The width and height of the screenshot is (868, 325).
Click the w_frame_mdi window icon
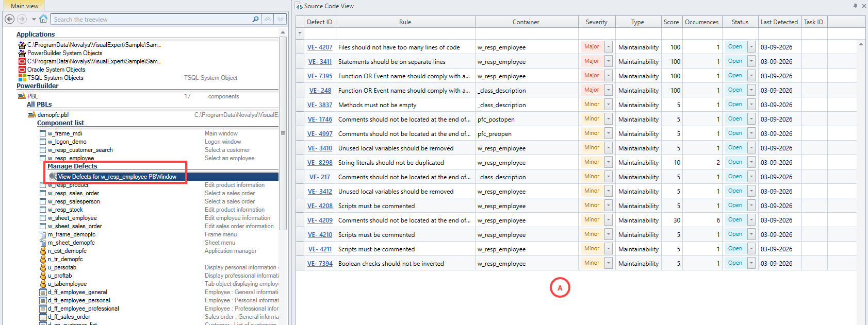43,133
